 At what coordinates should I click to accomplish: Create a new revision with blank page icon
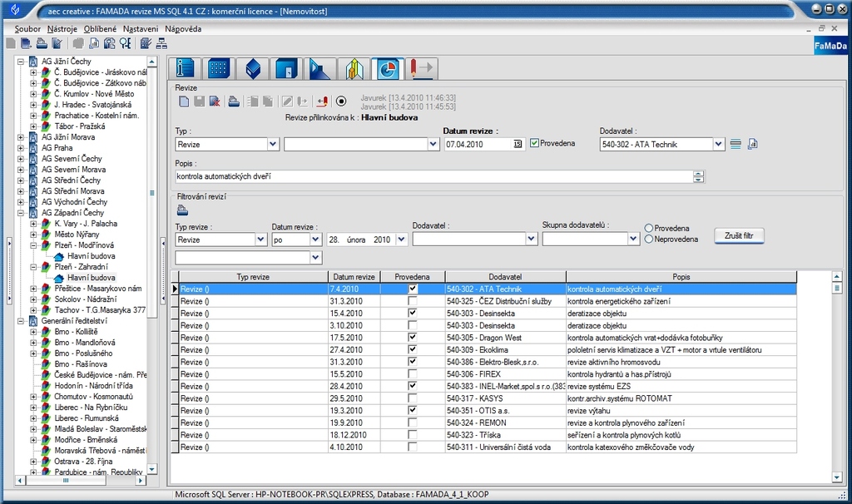click(184, 101)
